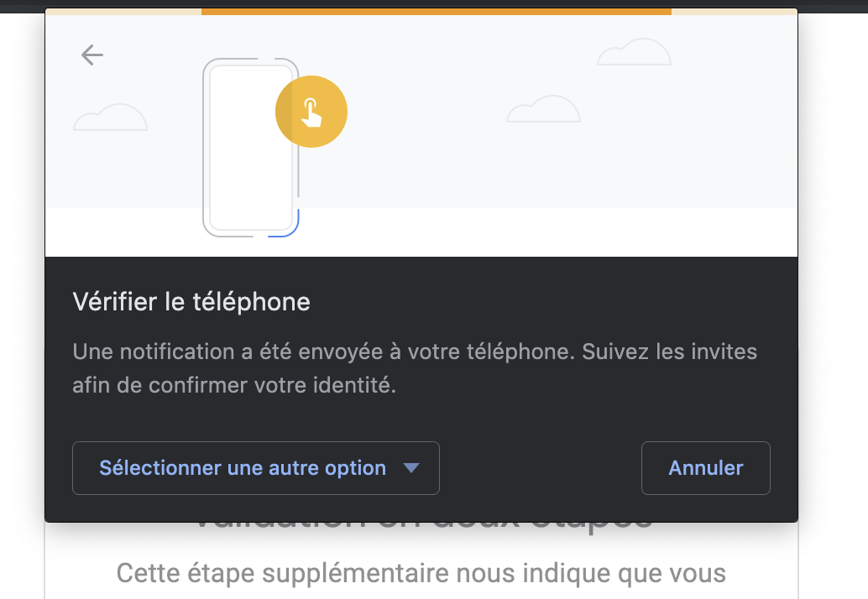Click the 'Vérifier le téléphone' heading
The image size is (868, 599).
[x=191, y=302]
